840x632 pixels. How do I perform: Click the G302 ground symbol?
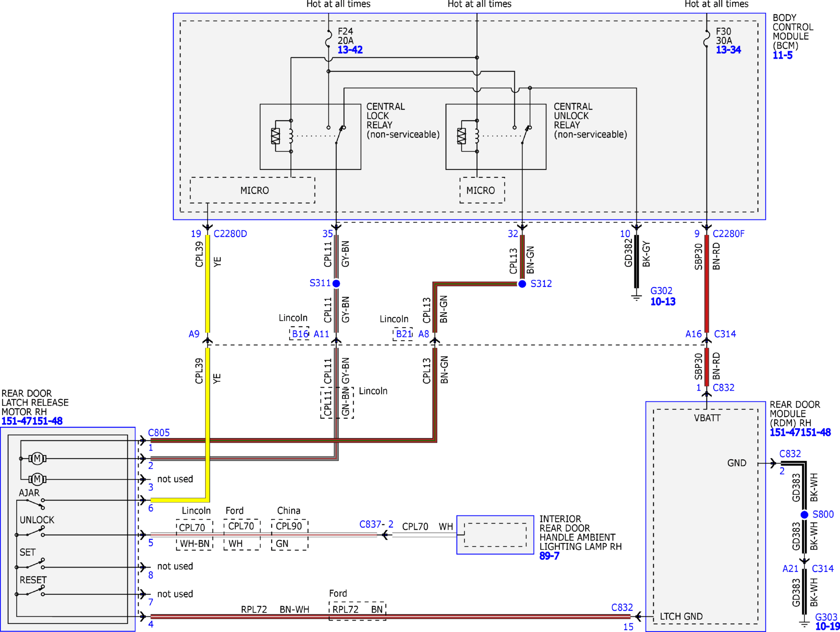(636, 297)
